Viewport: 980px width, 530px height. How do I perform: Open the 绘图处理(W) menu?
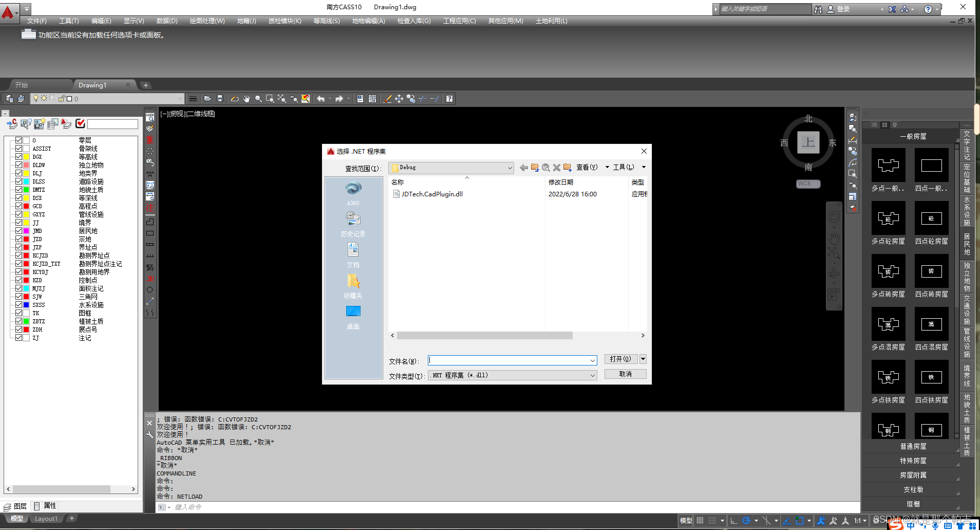click(x=207, y=21)
